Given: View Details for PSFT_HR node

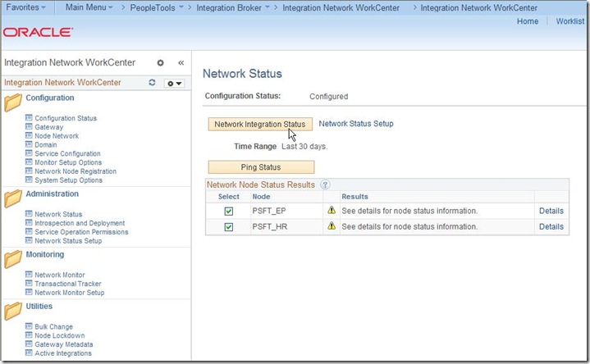Looking at the screenshot, I should point(551,227).
